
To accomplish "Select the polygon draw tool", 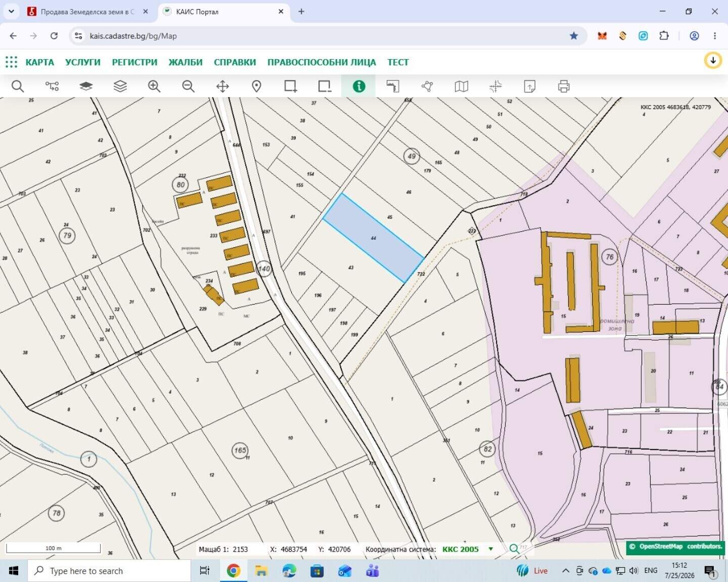I will 427,86.
